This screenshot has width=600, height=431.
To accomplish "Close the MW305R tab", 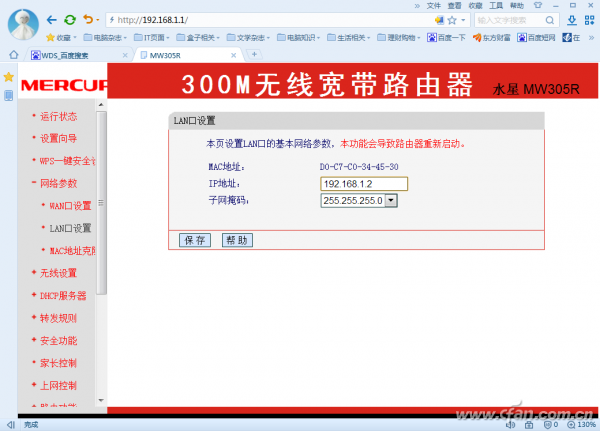I will tap(233, 56).
